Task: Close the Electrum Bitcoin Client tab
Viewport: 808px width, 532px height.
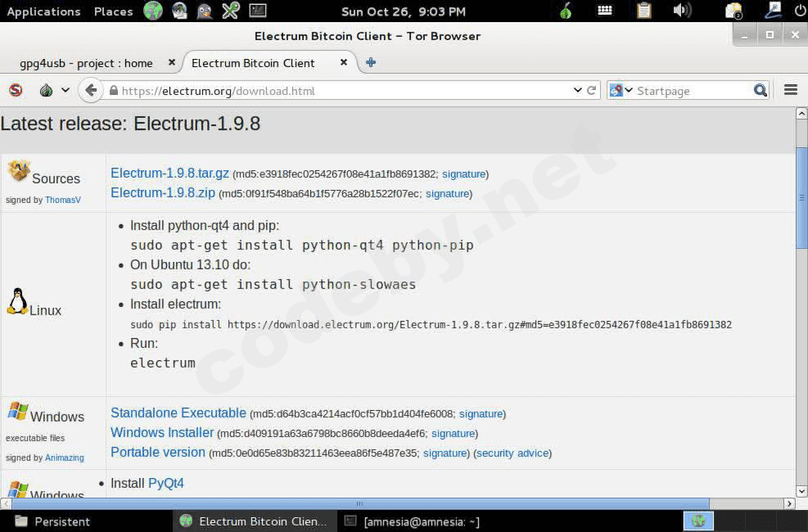Action: pos(344,62)
